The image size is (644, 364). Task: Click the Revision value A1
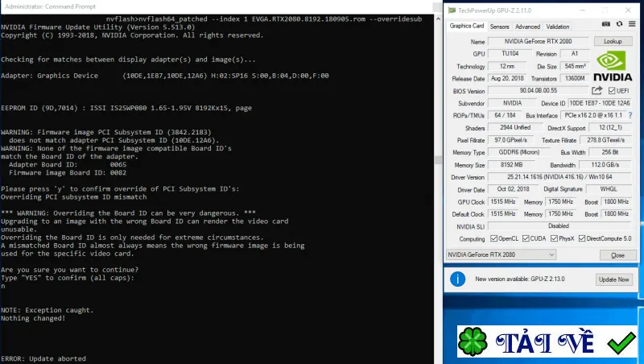click(575, 53)
